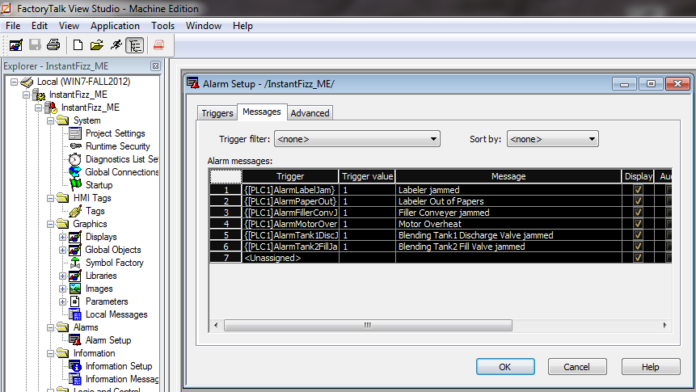Click the Open folder toolbar icon
The width and height of the screenshot is (696, 392).
tap(96, 45)
